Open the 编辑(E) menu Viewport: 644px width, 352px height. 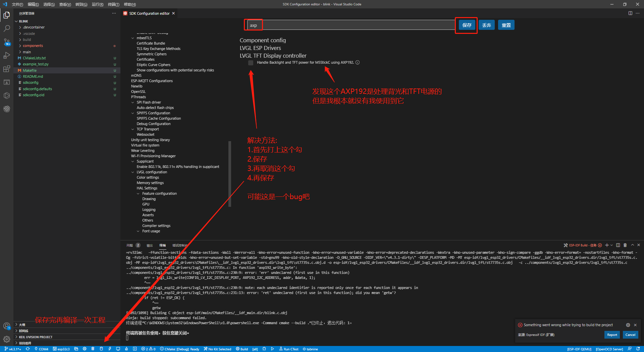(x=33, y=4)
